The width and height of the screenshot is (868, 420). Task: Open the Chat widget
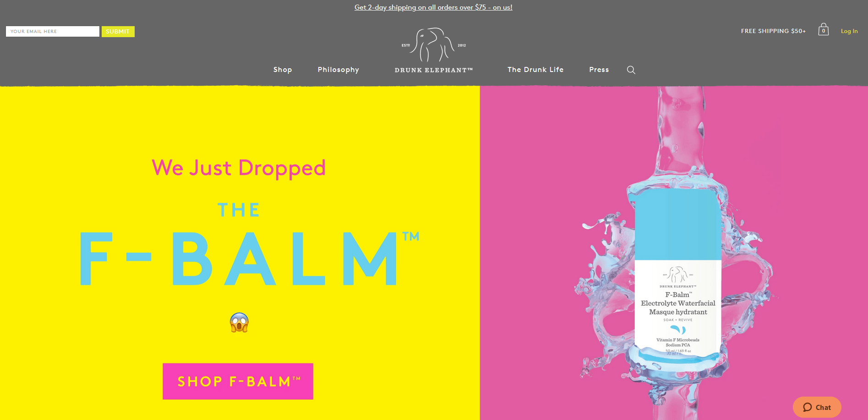(817, 407)
